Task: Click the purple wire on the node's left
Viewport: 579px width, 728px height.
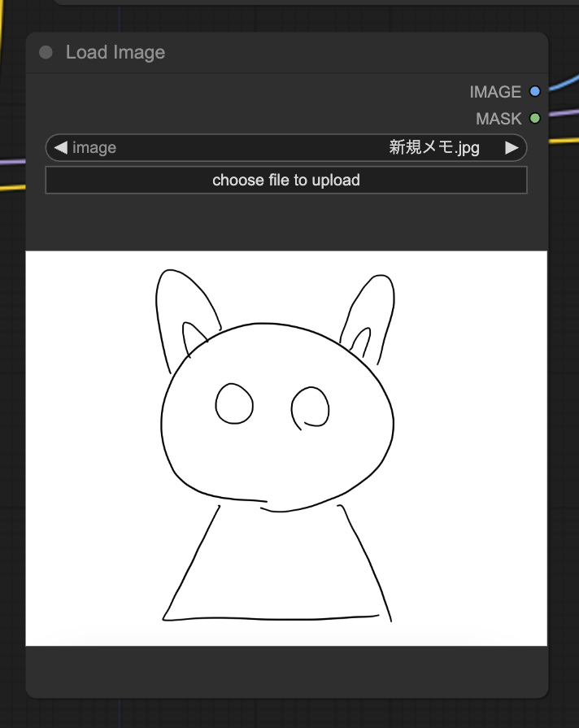Action: tap(11, 162)
